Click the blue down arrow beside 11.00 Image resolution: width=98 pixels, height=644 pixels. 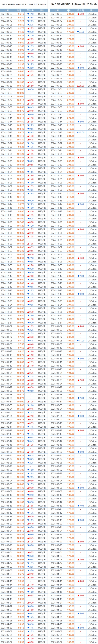coord(78,341)
